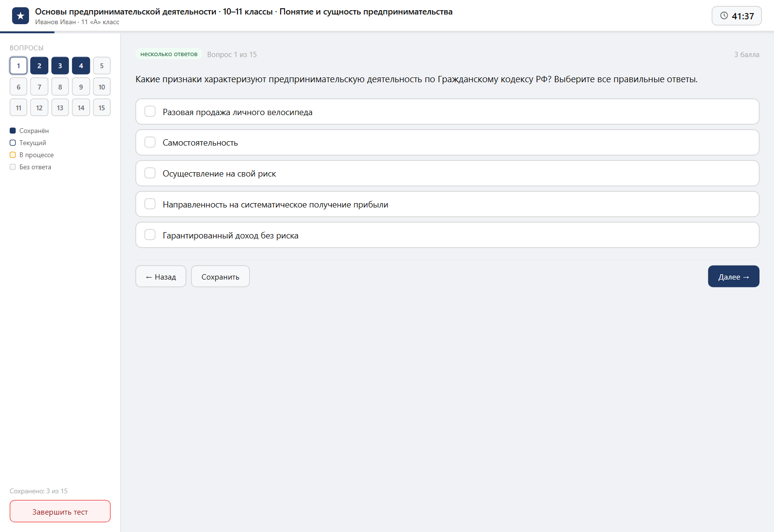The image size is (774, 532).
Task: Jump to question 13
Action: coord(60,108)
